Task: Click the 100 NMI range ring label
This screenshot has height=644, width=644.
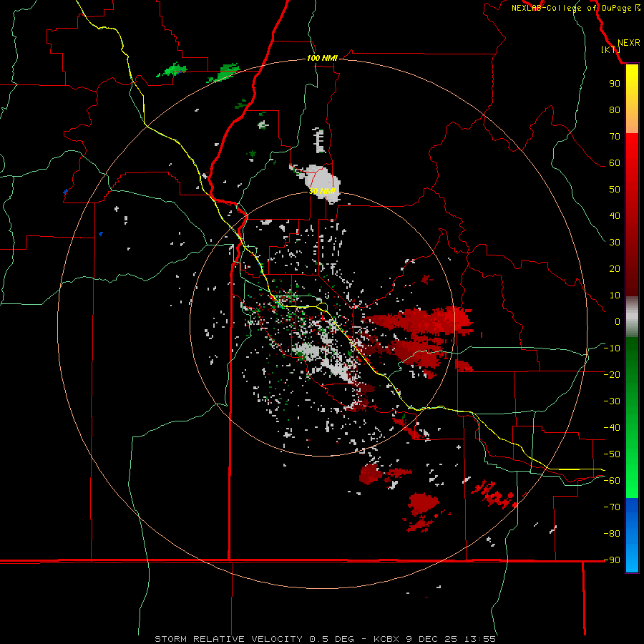Action: pyautogui.click(x=322, y=58)
